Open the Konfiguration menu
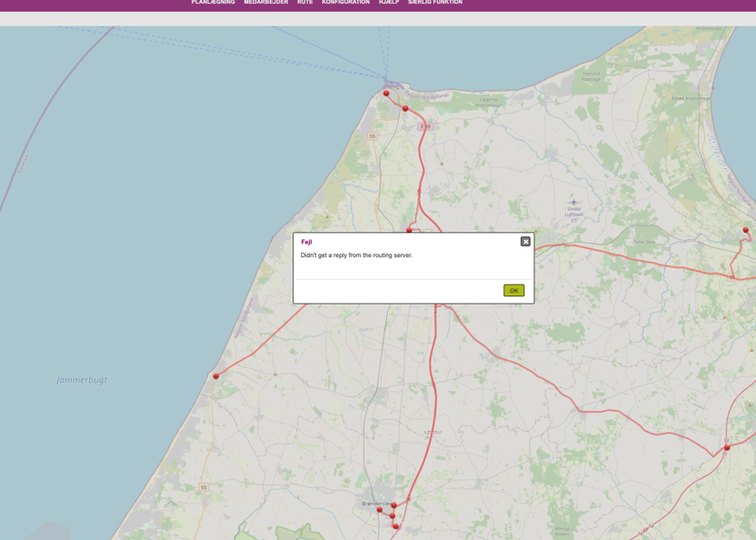The image size is (756, 540). (345, 3)
